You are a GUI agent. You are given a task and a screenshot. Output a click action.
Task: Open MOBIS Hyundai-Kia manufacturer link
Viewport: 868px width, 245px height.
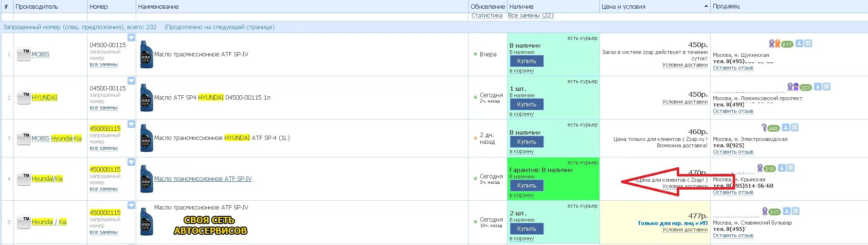(56, 139)
